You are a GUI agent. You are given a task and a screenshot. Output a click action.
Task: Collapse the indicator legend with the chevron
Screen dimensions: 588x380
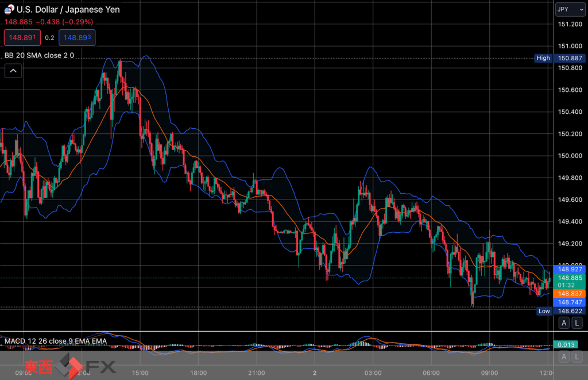tap(13, 71)
